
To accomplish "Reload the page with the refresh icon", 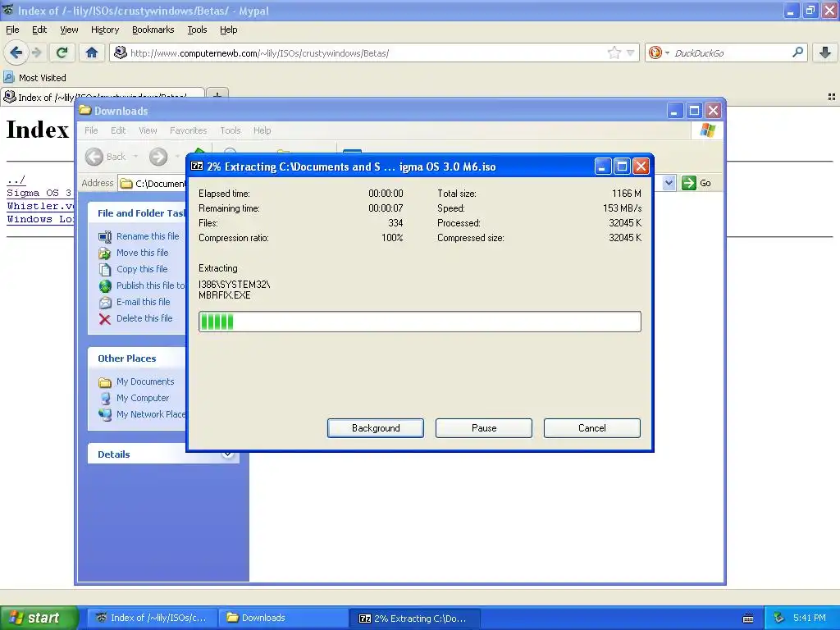I will (62, 52).
